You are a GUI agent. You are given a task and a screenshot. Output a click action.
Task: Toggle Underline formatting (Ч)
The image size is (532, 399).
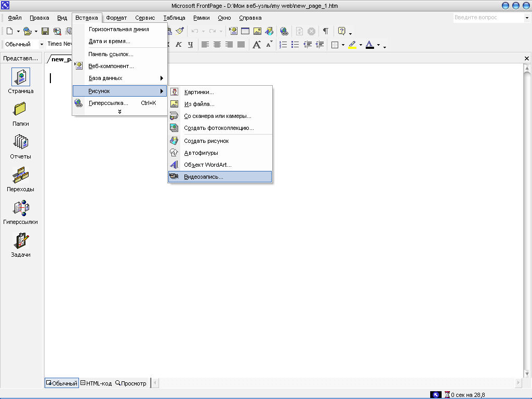[x=191, y=45]
